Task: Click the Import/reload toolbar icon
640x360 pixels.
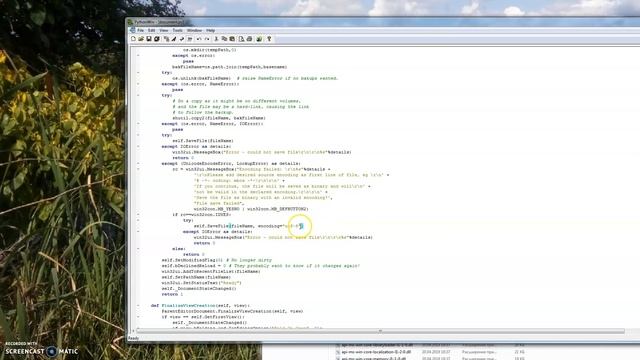Action: coord(190,39)
